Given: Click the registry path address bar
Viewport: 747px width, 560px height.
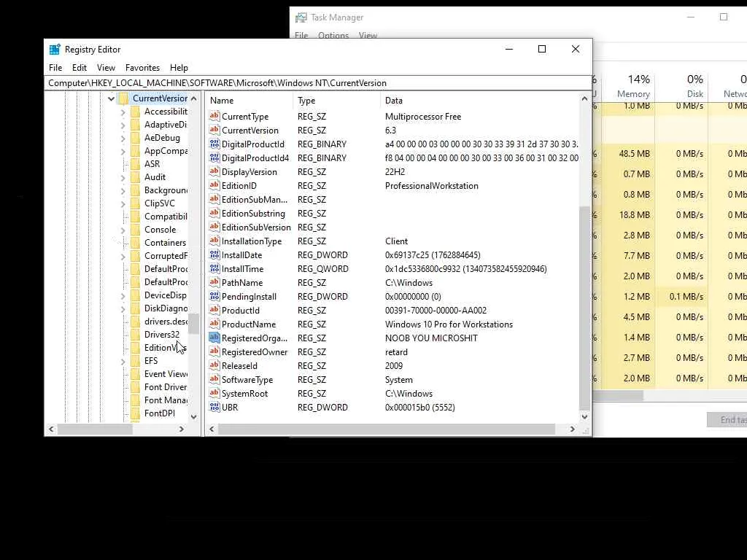Looking at the screenshot, I should pos(318,83).
